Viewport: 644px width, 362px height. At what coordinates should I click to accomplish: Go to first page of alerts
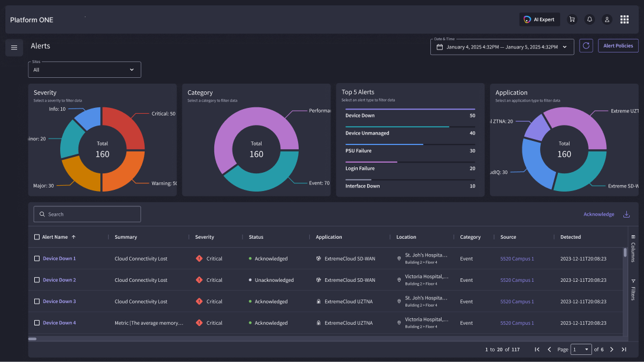pyautogui.click(x=537, y=349)
